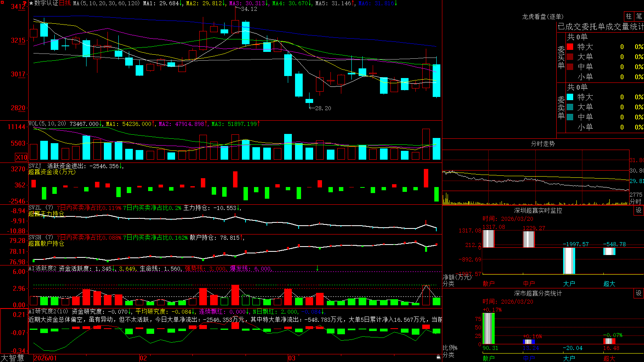644x362 pixels.
Task: Click the 28.20 low price label
Action: (x=323, y=108)
